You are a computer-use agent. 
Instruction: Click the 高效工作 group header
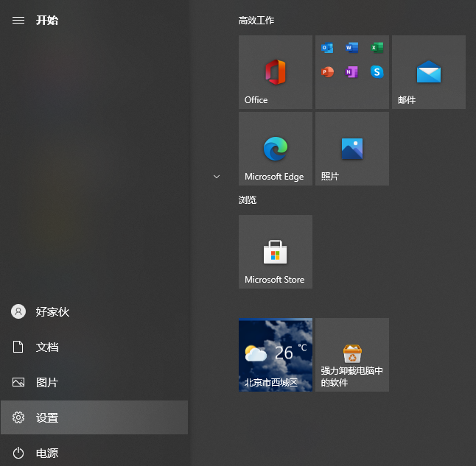(x=256, y=21)
